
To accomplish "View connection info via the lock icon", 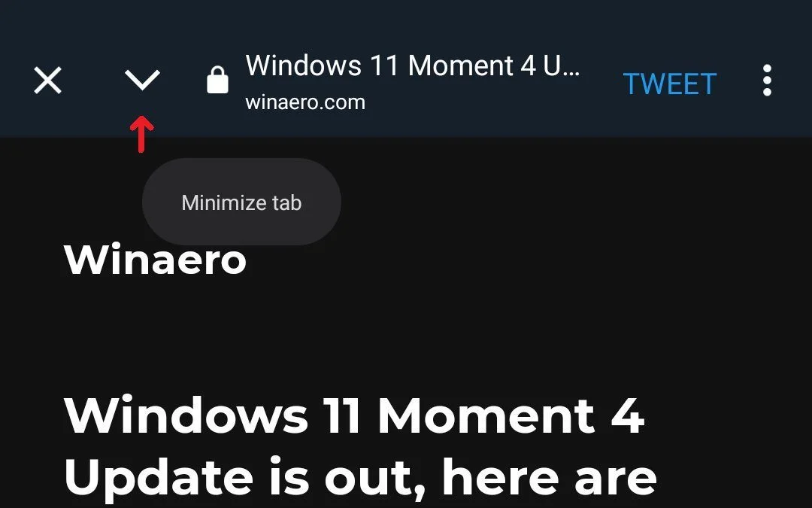I will click(217, 80).
